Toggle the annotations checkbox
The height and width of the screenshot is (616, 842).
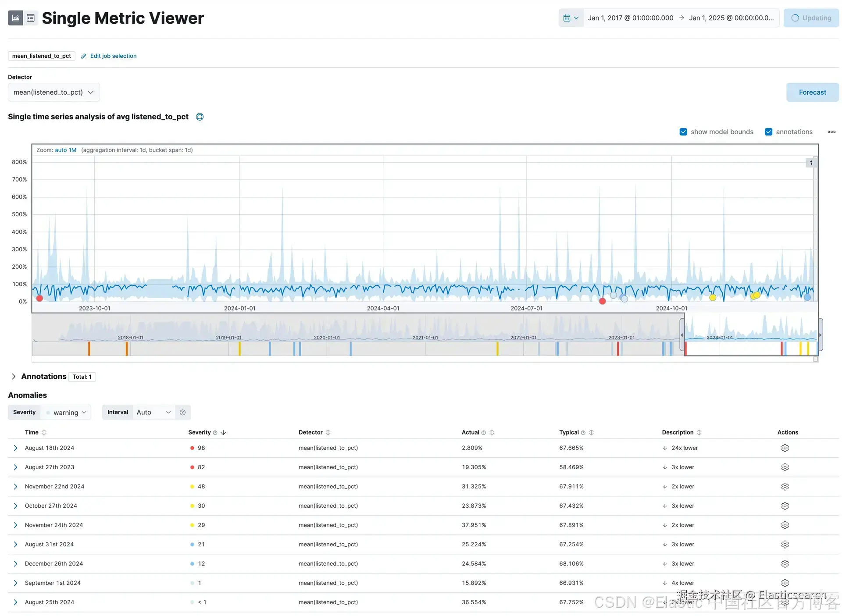pos(768,132)
